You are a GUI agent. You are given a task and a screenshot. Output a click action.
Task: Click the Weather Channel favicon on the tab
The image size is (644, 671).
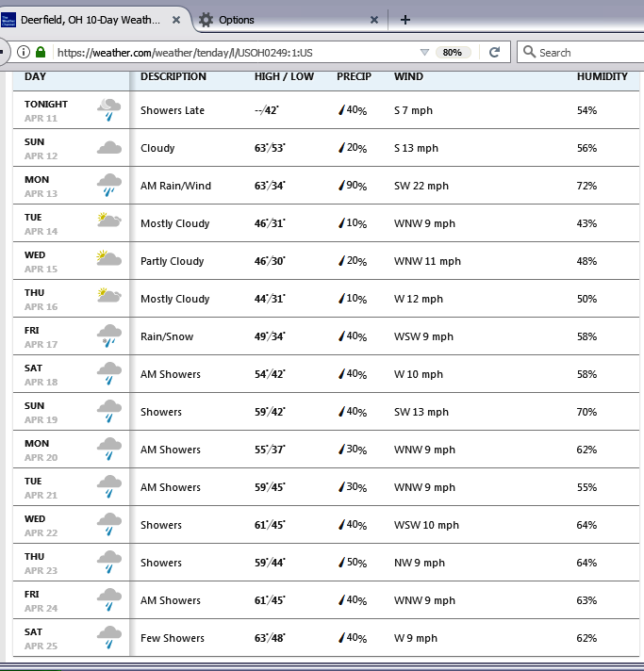pyautogui.click(x=8, y=20)
